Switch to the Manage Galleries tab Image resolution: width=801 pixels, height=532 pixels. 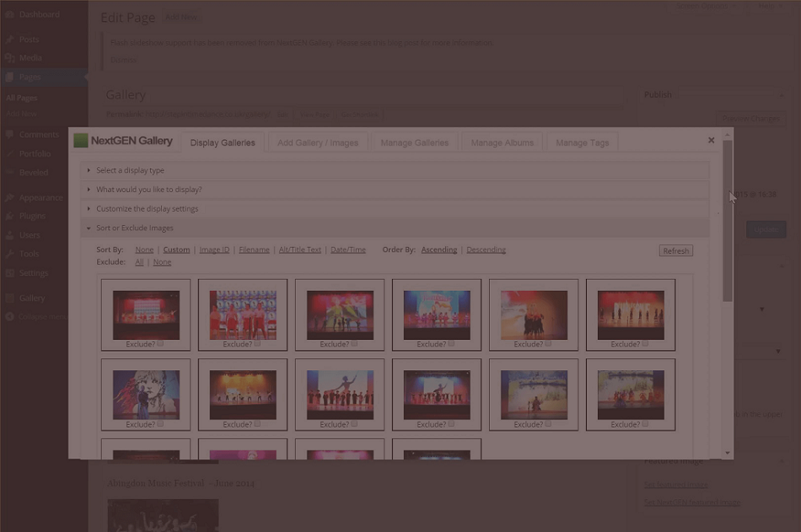point(414,142)
